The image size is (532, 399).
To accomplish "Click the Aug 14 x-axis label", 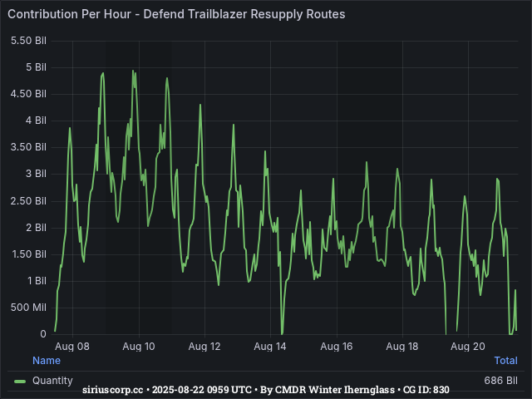I will pos(270,347).
